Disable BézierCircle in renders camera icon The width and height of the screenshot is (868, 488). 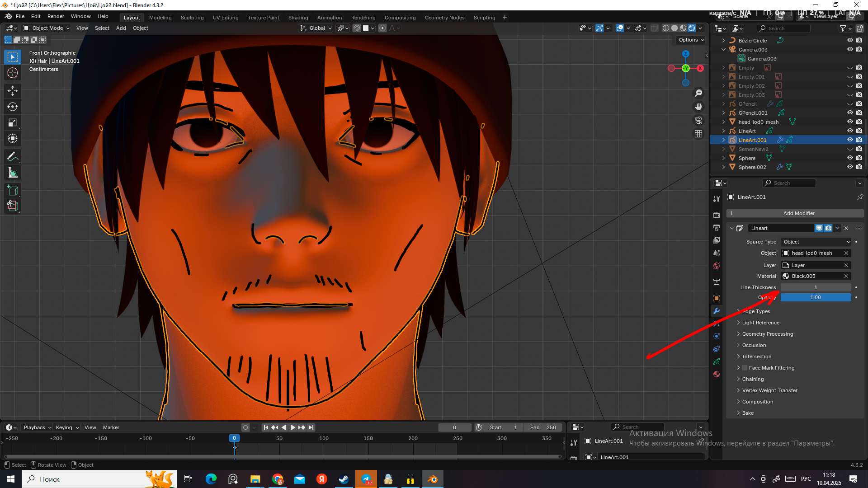pyautogui.click(x=859, y=41)
